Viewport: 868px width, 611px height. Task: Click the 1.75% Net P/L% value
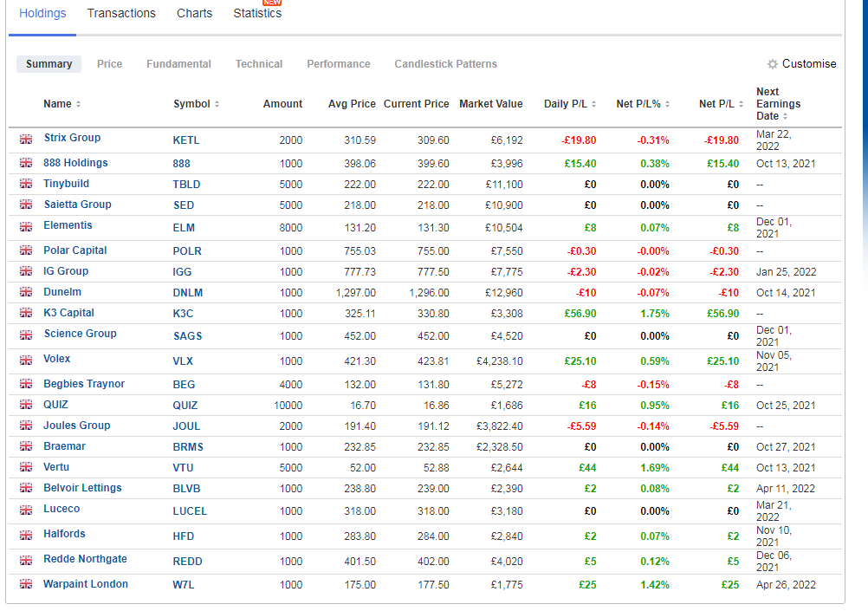click(655, 314)
